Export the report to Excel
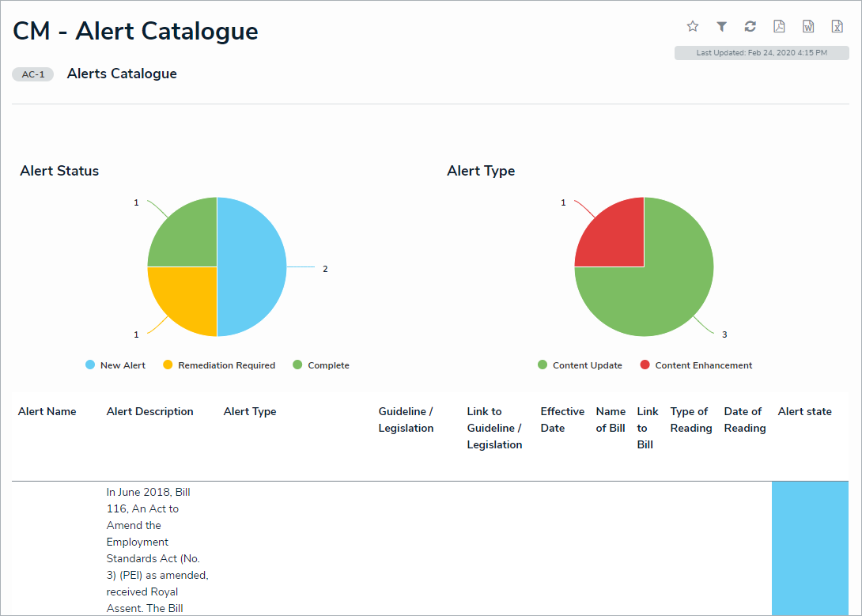Viewport: 862px width, 616px height. pos(837,27)
